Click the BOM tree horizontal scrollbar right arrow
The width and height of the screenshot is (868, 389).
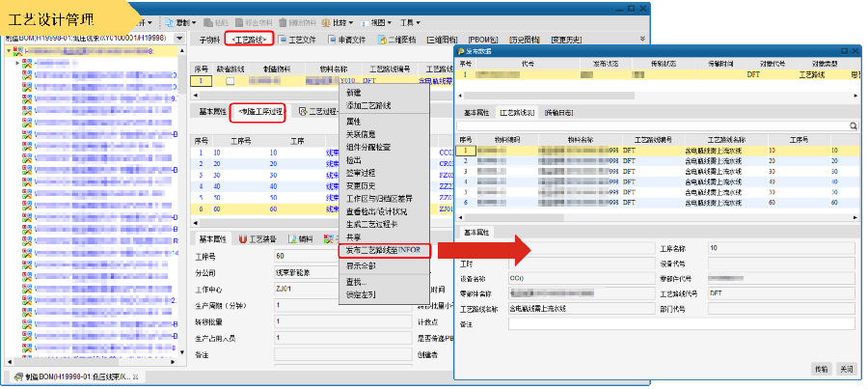click(175, 362)
